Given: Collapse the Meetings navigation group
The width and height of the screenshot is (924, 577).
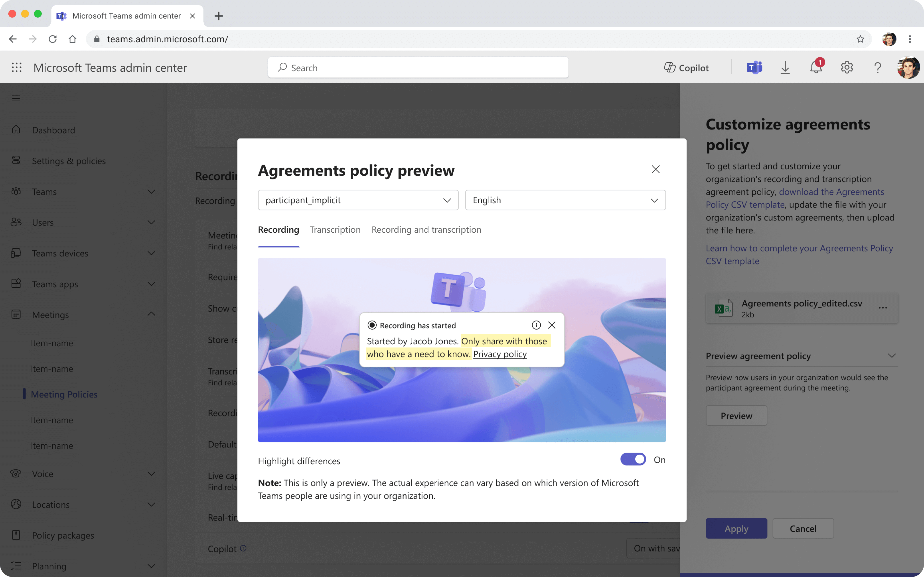Looking at the screenshot, I should pyautogui.click(x=151, y=314).
